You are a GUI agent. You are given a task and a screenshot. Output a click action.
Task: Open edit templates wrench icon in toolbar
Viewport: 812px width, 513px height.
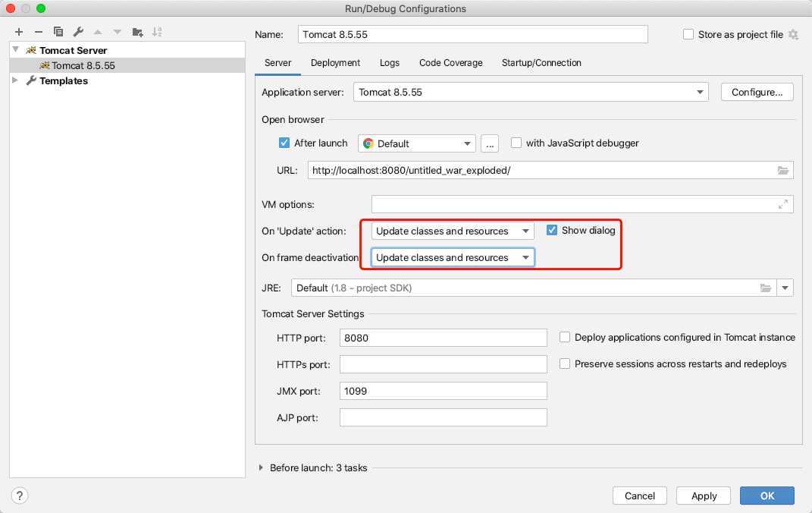[78, 32]
